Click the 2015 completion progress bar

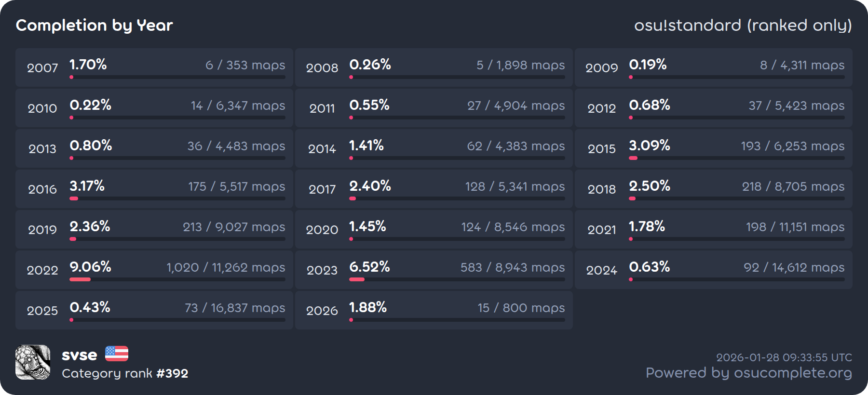point(737,158)
